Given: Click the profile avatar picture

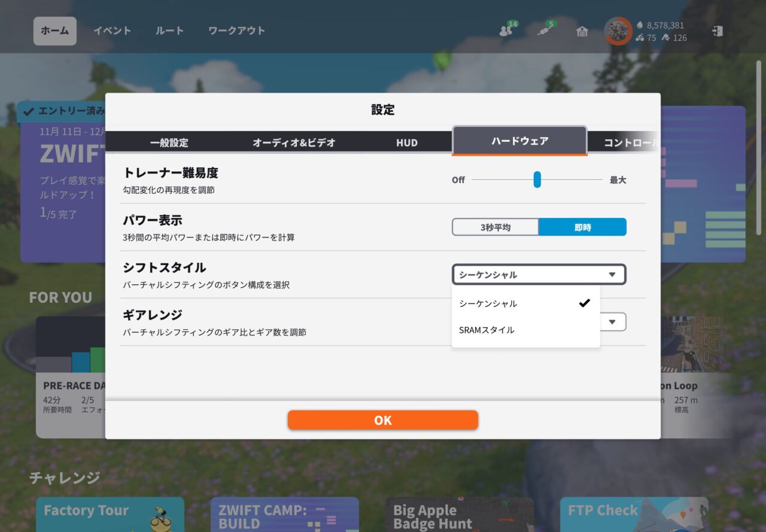Looking at the screenshot, I should (618, 31).
